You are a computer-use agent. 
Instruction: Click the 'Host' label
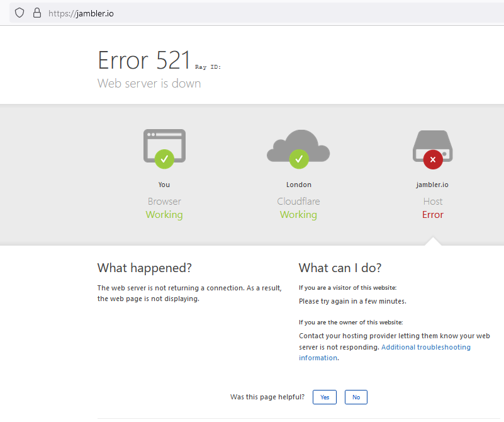coord(433,202)
